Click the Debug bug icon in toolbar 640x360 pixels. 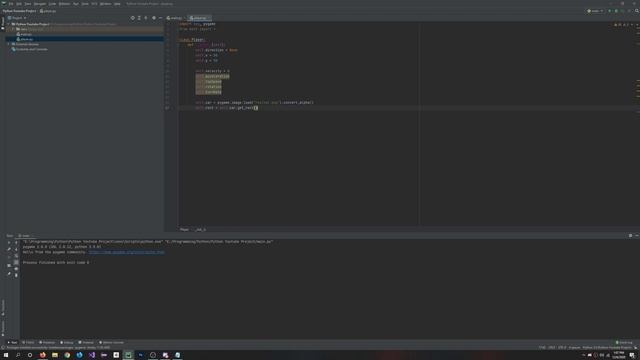click(x=616, y=11)
